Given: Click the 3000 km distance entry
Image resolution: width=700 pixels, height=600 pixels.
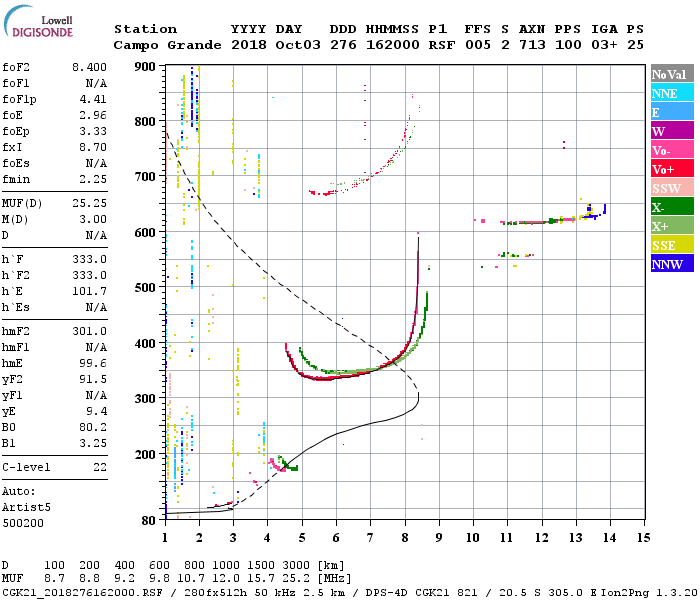Looking at the screenshot, I should (296, 566).
